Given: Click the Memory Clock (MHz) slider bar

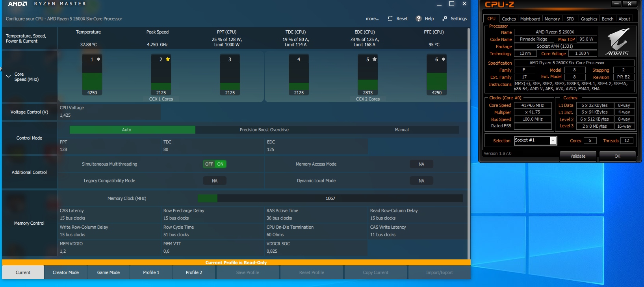Looking at the screenshot, I should pos(330,198).
